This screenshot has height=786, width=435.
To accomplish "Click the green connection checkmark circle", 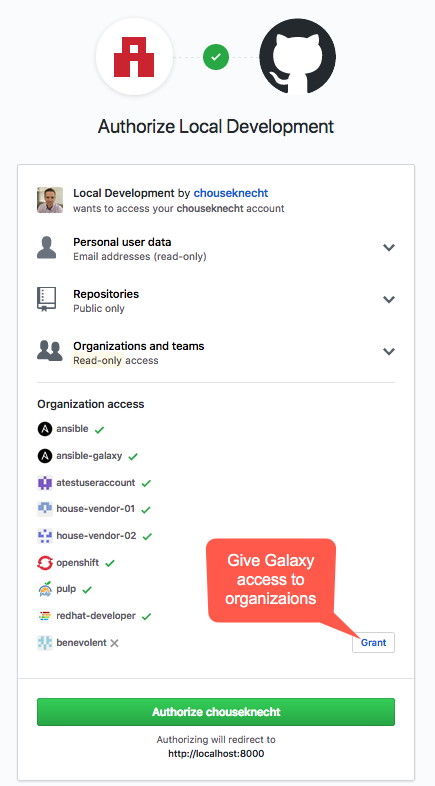I will [x=216, y=57].
